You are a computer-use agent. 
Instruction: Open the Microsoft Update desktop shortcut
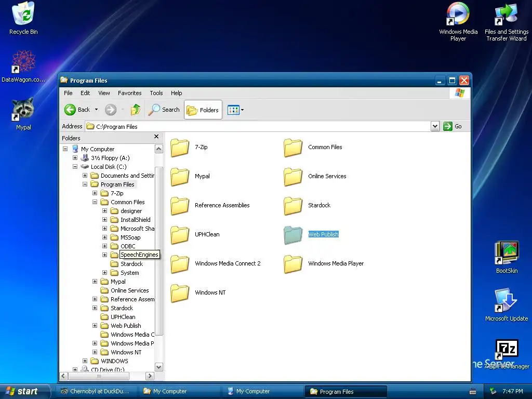[x=506, y=305]
